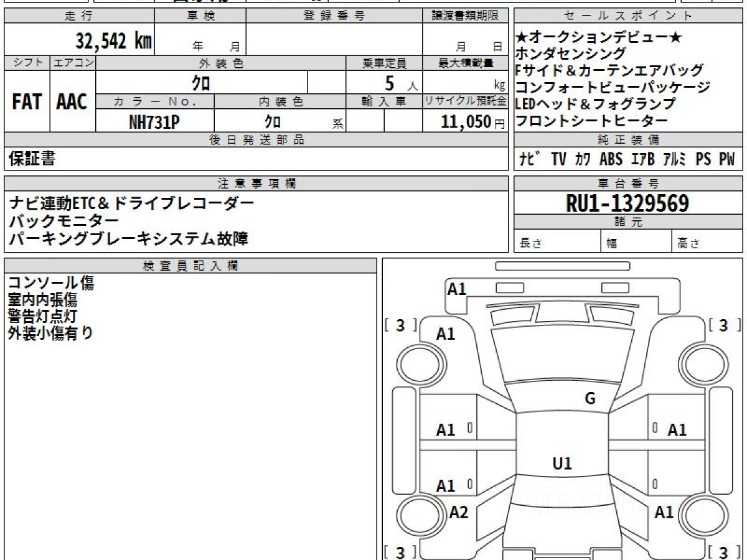This screenshot has height=560, width=747.
Task: Click the LEDヘッド＆フォグランプ line
Action: (x=595, y=103)
